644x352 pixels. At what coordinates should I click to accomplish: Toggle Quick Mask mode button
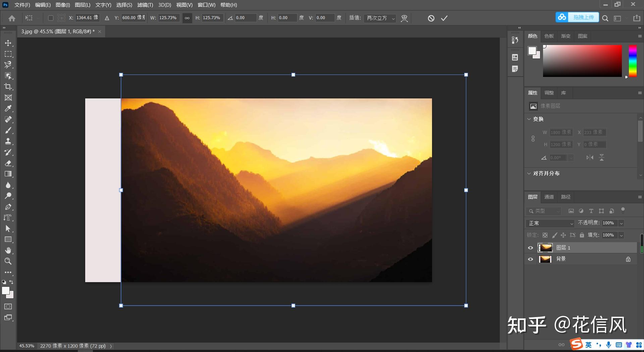point(8,306)
